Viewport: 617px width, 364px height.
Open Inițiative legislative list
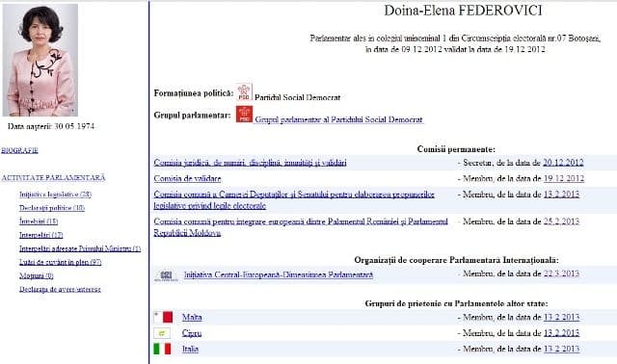[x=55, y=195]
